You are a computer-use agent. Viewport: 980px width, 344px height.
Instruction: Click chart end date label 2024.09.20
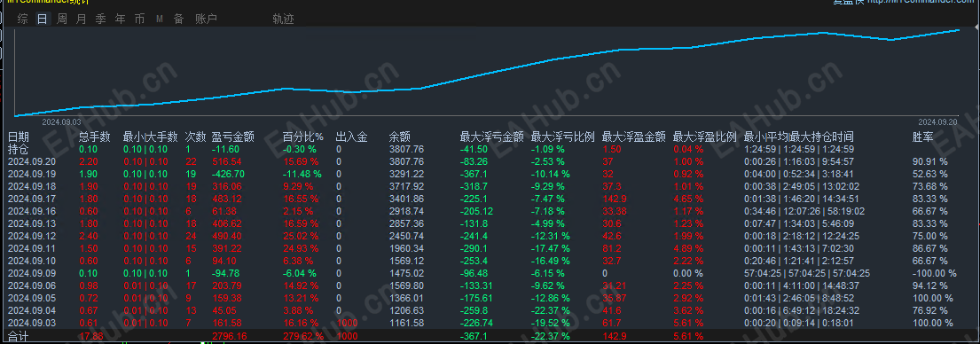click(x=938, y=121)
